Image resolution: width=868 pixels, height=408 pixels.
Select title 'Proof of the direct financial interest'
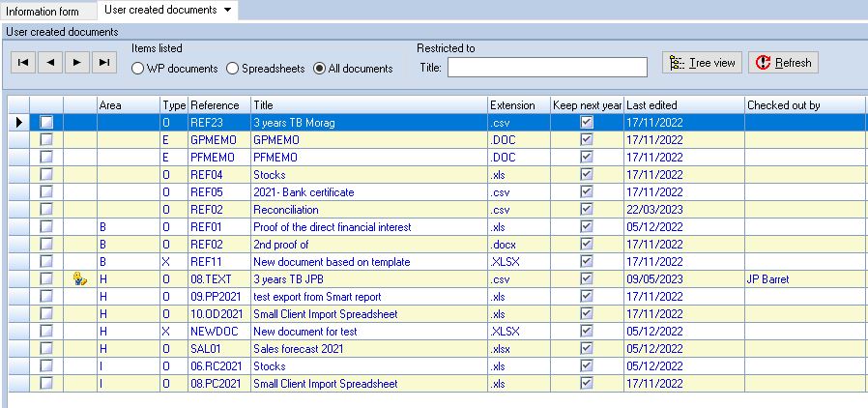tap(333, 227)
